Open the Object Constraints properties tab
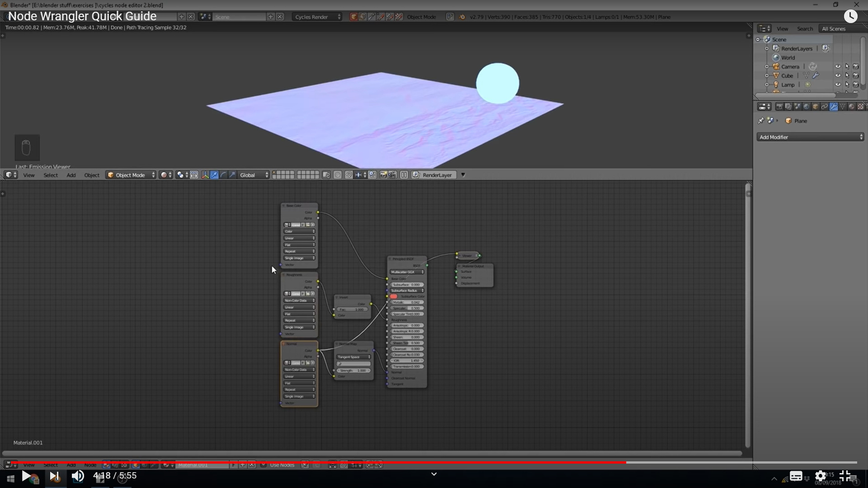The width and height of the screenshot is (868, 488). point(825,107)
